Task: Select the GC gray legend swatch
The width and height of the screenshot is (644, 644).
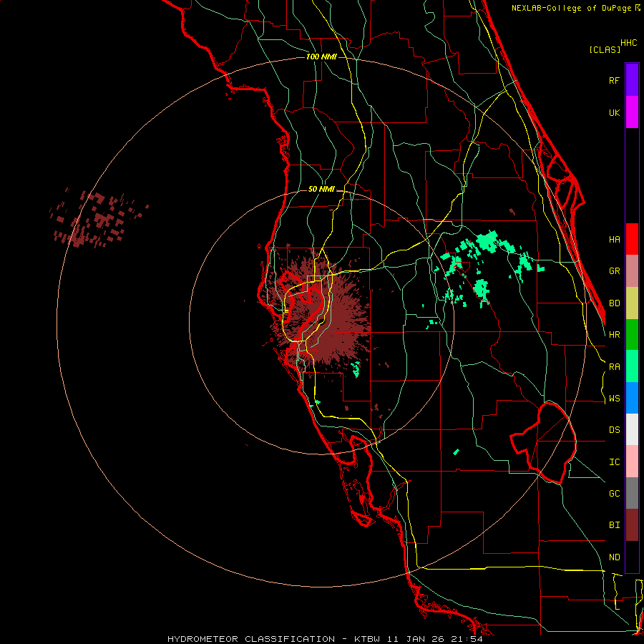Action: tap(632, 493)
